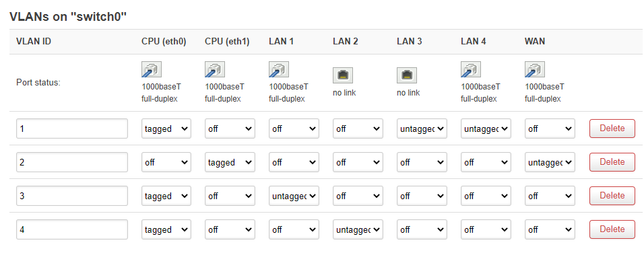Open VLAN 3 LAN 1 untagged dropdown
The height and width of the screenshot is (255, 644).
click(x=294, y=196)
